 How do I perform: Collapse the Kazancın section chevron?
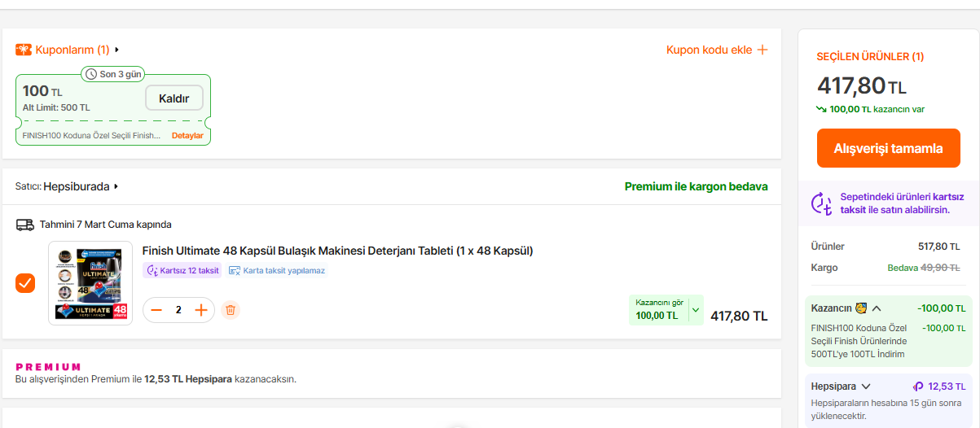pyautogui.click(x=877, y=308)
